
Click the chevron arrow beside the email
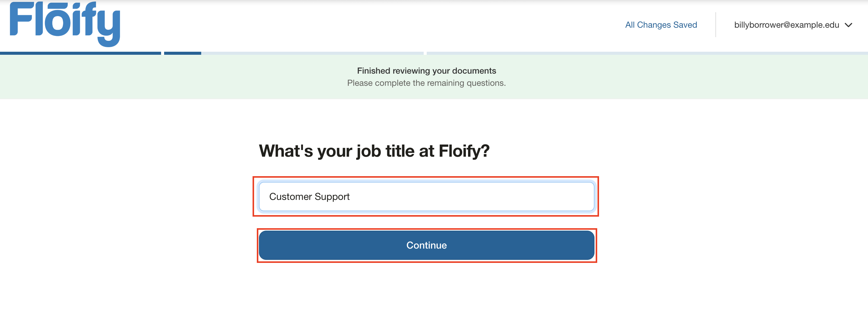(x=848, y=25)
